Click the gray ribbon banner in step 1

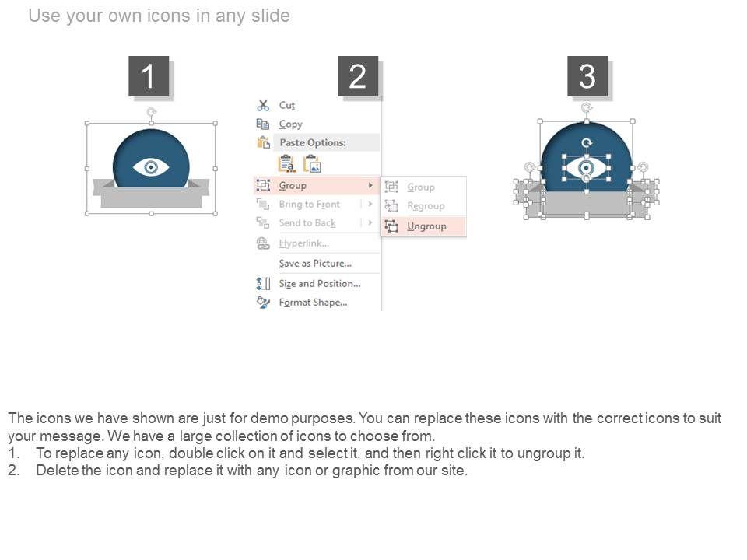[151, 194]
